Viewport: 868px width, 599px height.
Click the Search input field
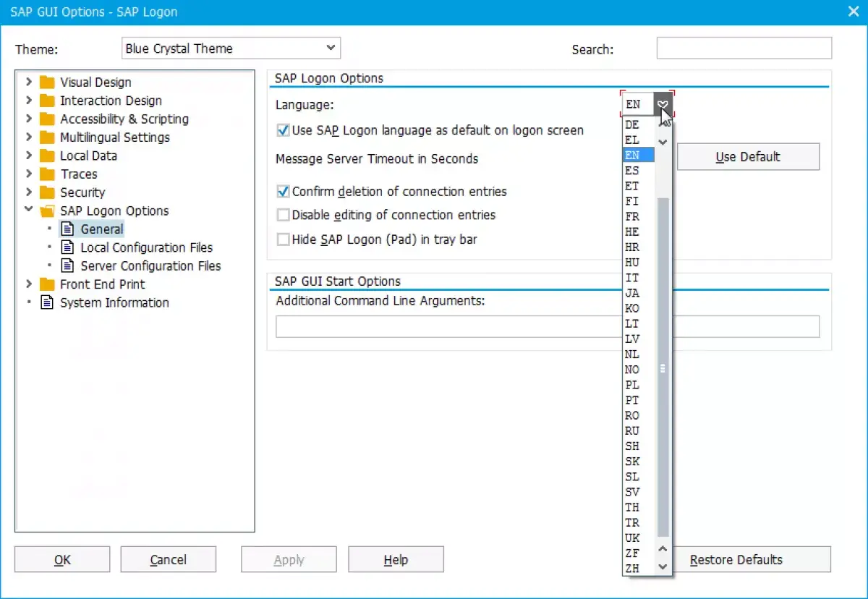click(744, 48)
